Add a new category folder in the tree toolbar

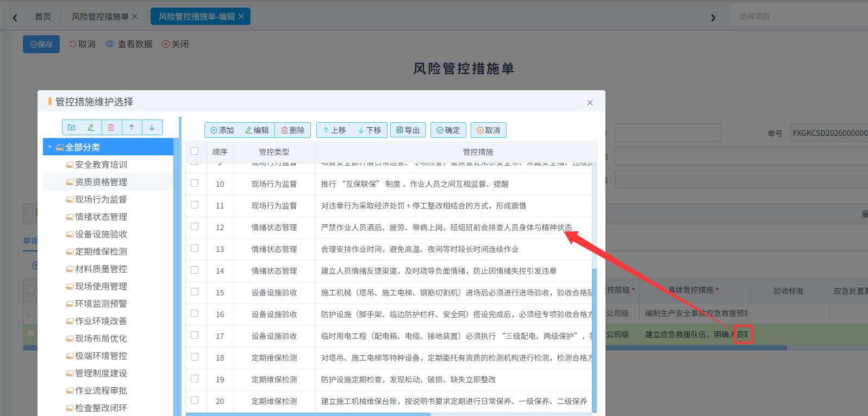coord(72,128)
